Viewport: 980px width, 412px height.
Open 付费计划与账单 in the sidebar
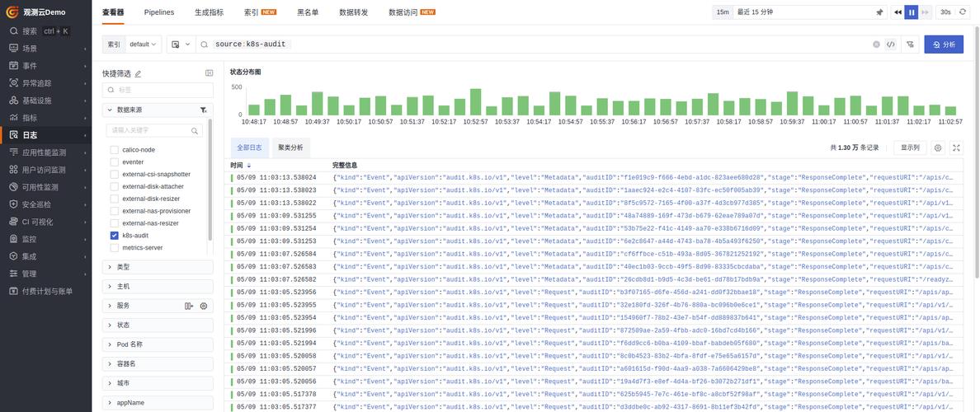click(x=45, y=291)
